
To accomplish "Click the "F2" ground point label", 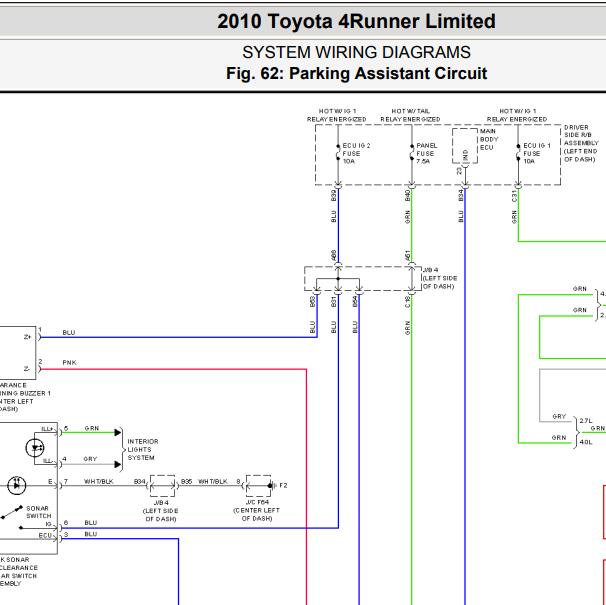I will (283, 485).
